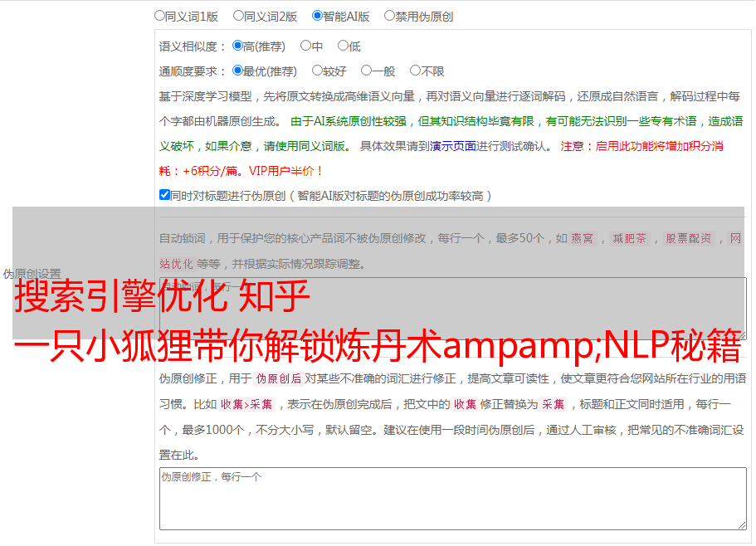Toggle the 同时对标题进行伪原创 checkbox
The width and height of the screenshot is (756, 546).
pos(164,195)
